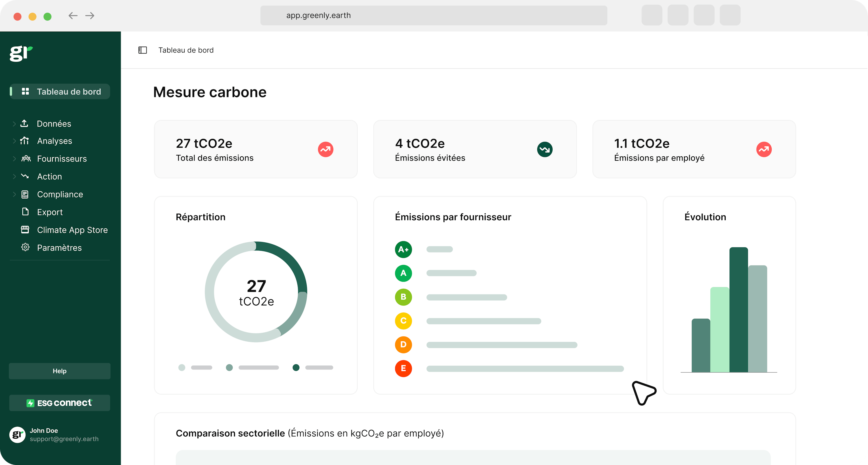
Task: Toggle avoided emissions indicator display
Action: 544,149
